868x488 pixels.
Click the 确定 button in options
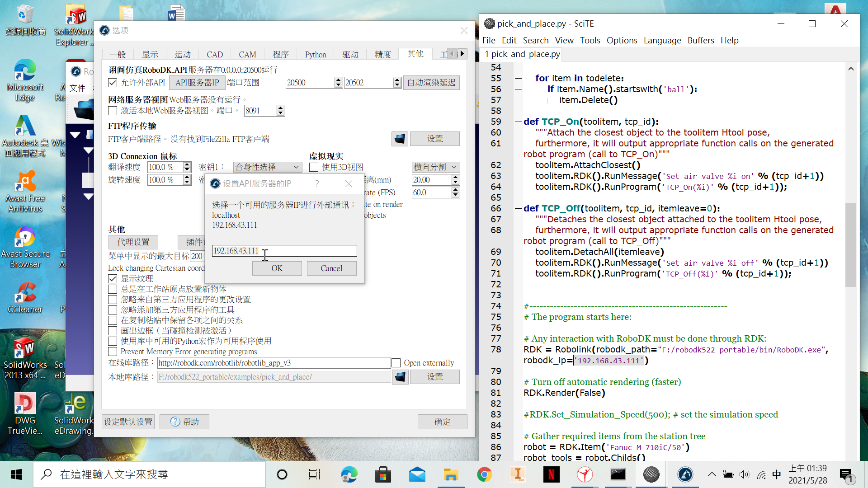(443, 422)
